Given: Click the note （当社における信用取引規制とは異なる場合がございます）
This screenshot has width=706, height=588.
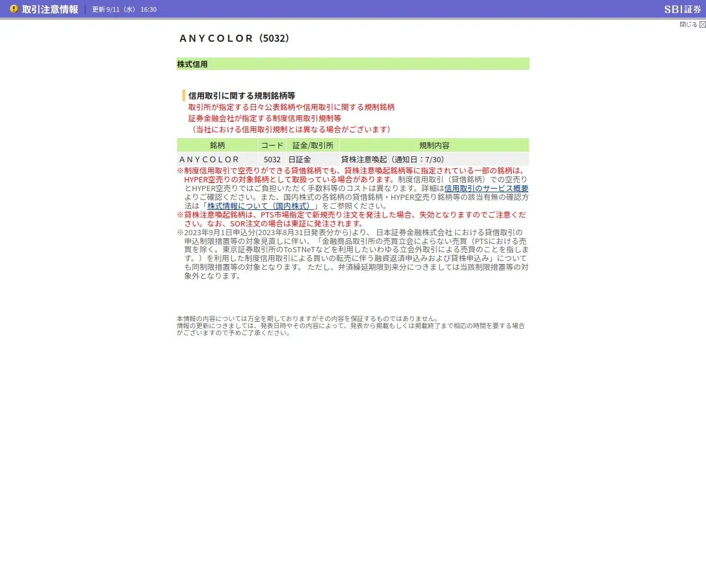Looking at the screenshot, I should click(x=291, y=129).
